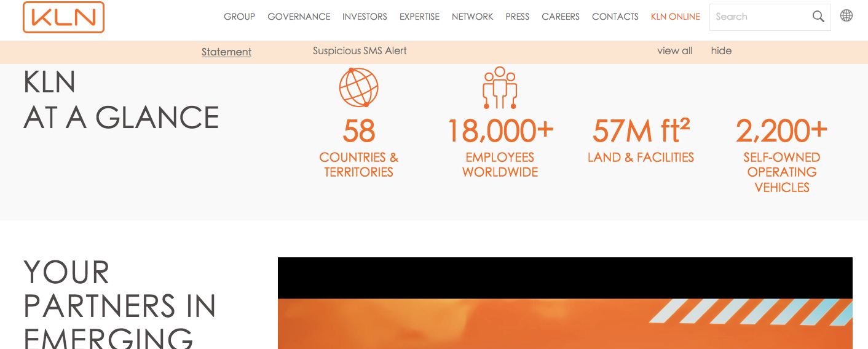Screen dimensions: 868x349
Task: Click COUNTRIES & TERRITORIES label
Action: coord(358,164)
